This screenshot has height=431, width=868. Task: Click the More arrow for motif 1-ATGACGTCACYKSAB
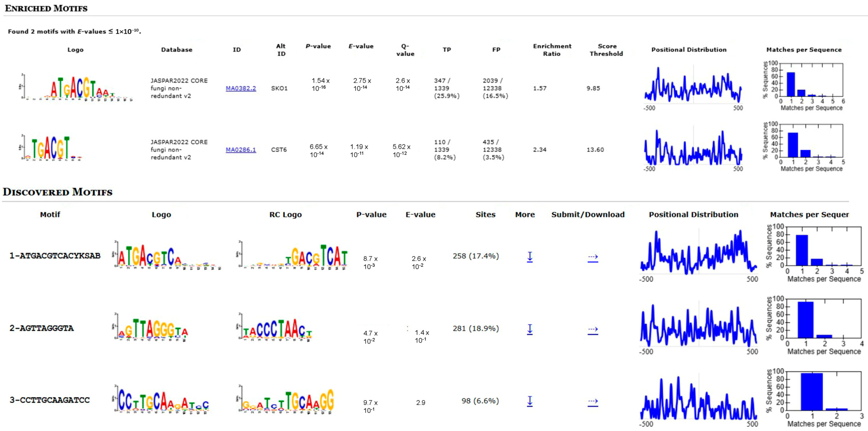[529, 257]
